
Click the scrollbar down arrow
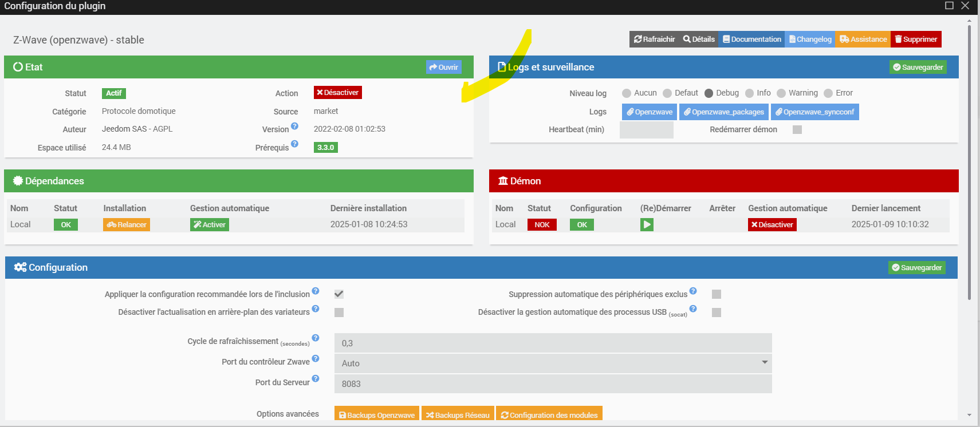969,415
